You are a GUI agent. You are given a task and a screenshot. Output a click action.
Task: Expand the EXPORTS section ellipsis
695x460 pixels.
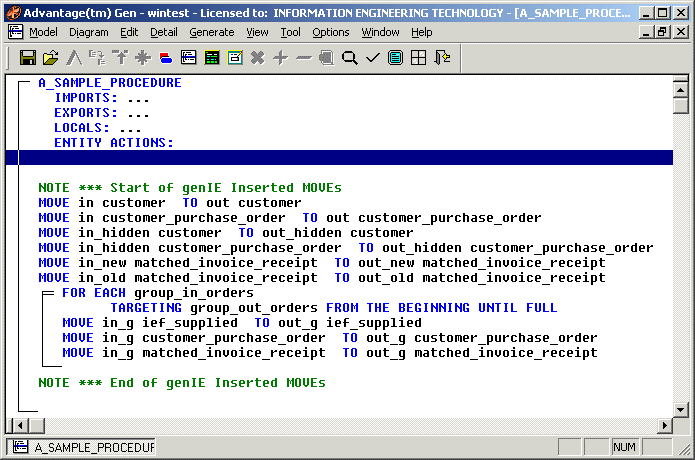[x=138, y=113]
